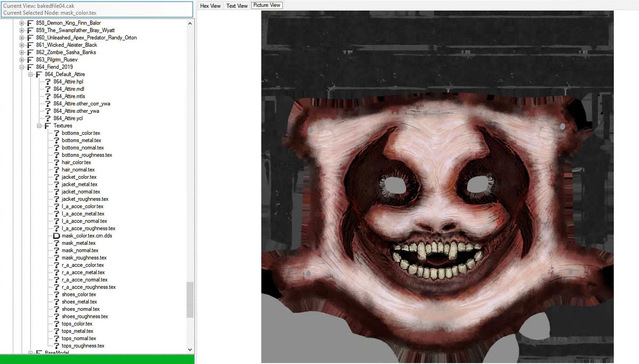Click file icon of 864_Attire.other_ywa
Image resolution: width=639 pixels, height=364 pixels.
tap(48, 111)
